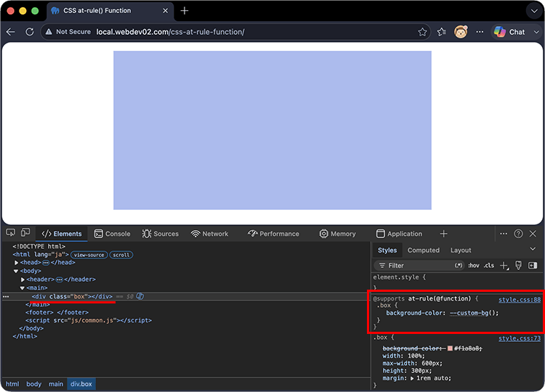Open the style.css:73 source link
This screenshot has width=545, height=392.
[x=520, y=338]
